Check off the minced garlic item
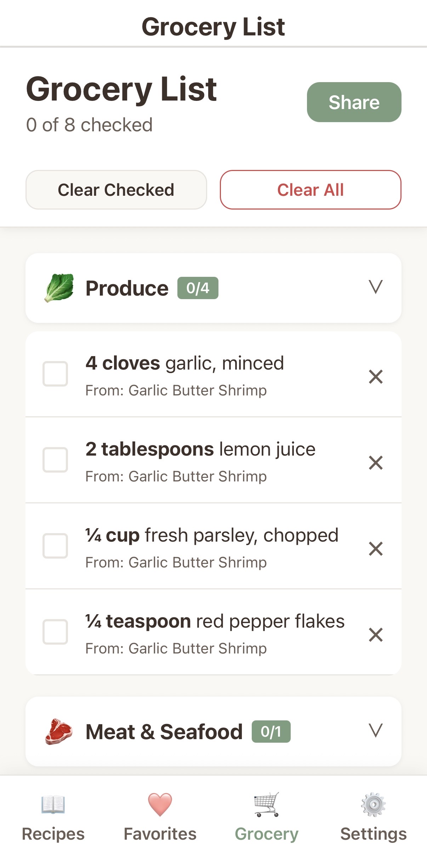This screenshot has width=427, height=868. 55,374
